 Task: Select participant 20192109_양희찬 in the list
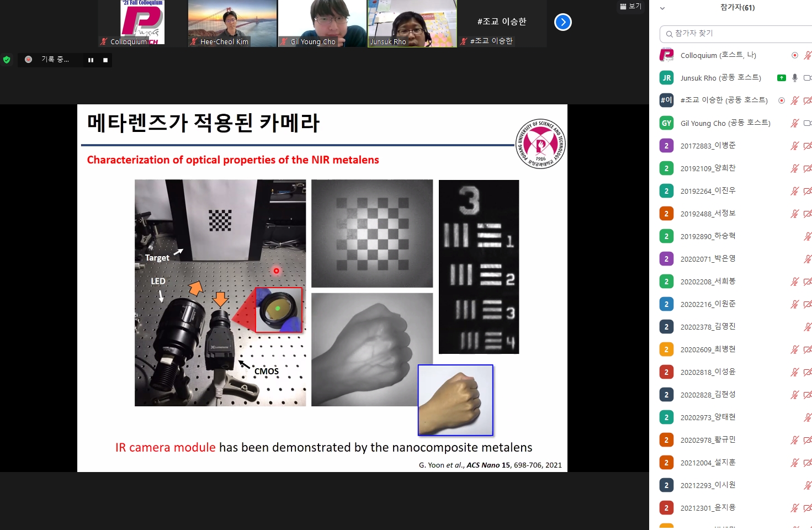pyautogui.click(x=708, y=168)
